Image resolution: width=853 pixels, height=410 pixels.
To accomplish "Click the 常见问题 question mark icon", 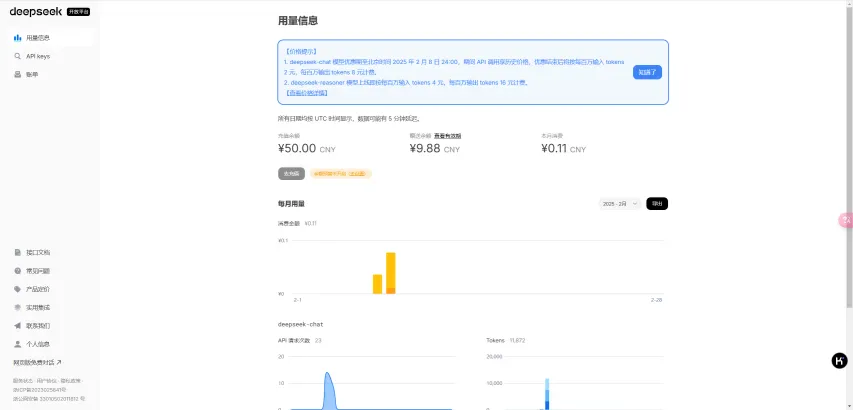I will [17, 271].
